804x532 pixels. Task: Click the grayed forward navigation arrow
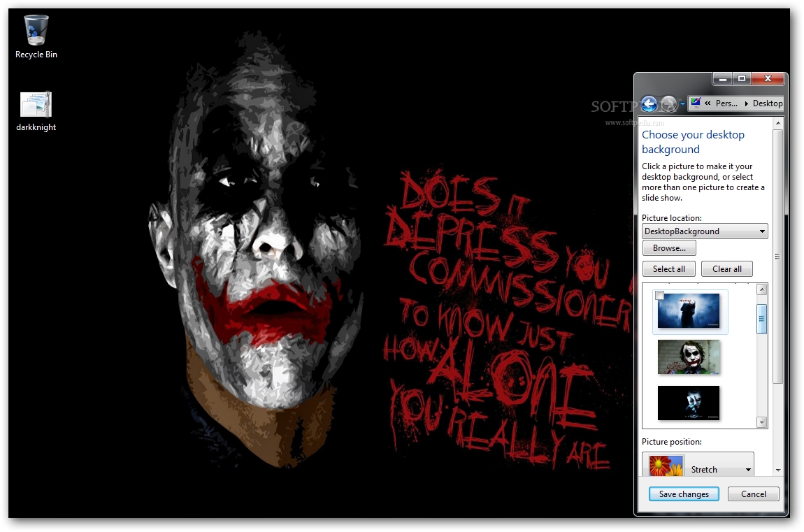pyautogui.click(x=668, y=104)
